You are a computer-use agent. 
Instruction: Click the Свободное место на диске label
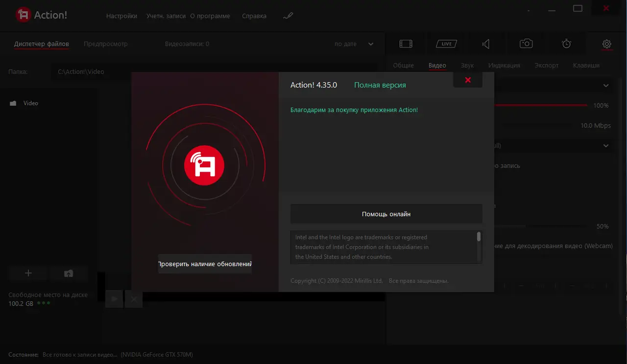pyautogui.click(x=48, y=295)
